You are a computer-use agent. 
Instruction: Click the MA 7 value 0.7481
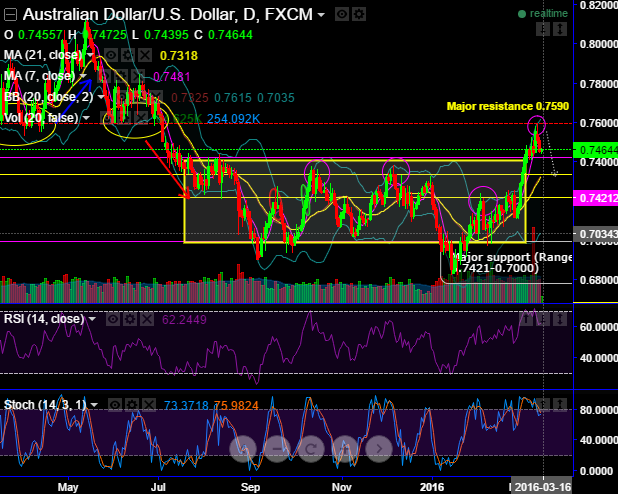coord(172,77)
